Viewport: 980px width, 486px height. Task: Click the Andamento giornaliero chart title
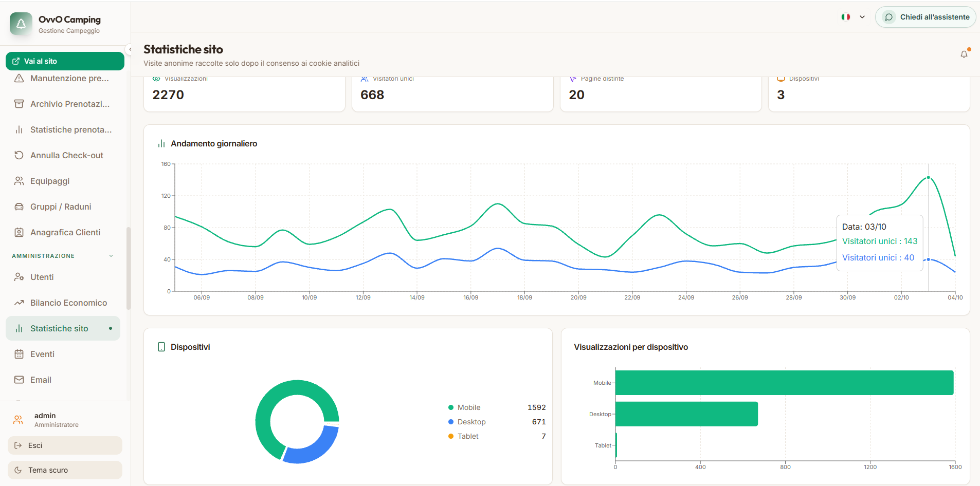tap(214, 143)
